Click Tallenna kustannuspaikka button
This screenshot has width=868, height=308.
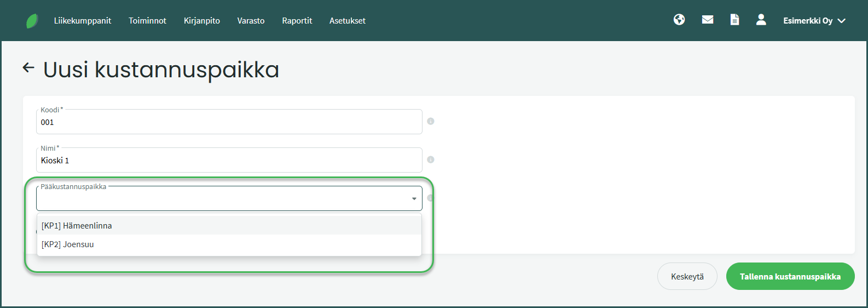(x=790, y=277)
